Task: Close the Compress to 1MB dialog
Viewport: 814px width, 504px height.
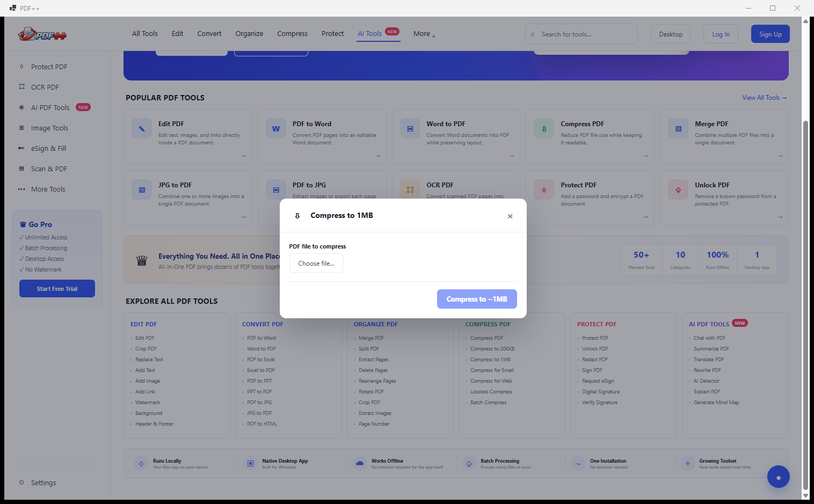Action: coord(510,216)
